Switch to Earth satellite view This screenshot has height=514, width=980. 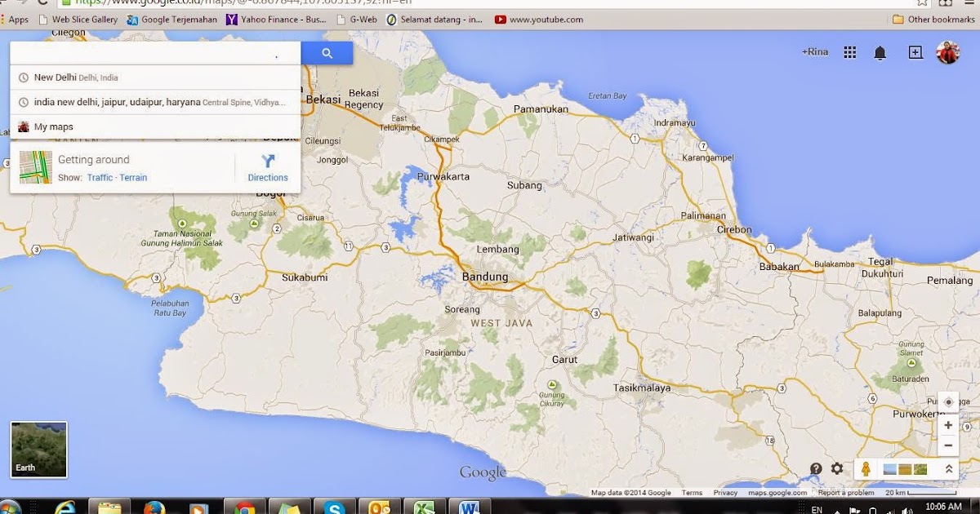click(x=38, y=449)
